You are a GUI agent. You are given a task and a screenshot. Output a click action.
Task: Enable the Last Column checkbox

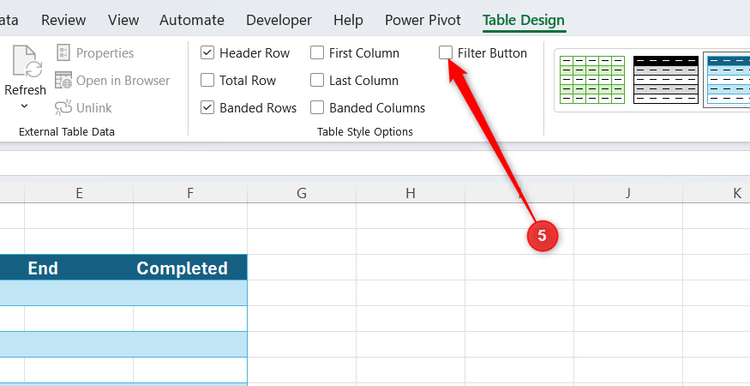pos(317,80)
